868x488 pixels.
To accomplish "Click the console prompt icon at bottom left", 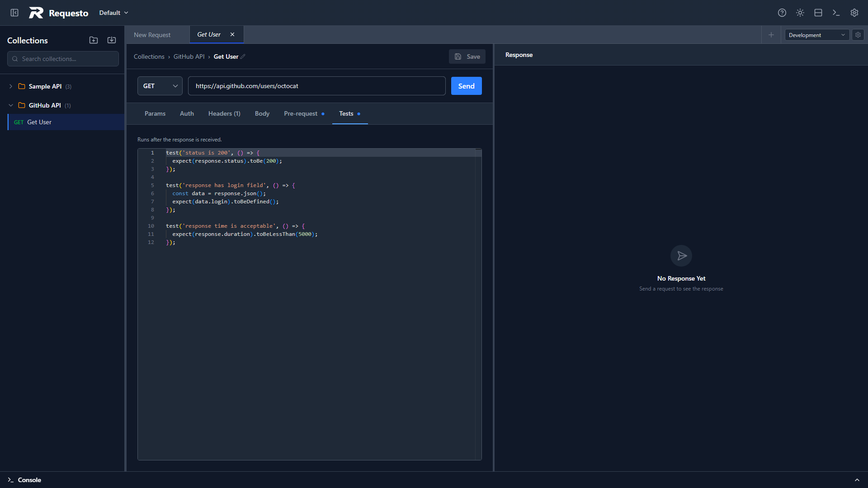I will pos(10,480).
